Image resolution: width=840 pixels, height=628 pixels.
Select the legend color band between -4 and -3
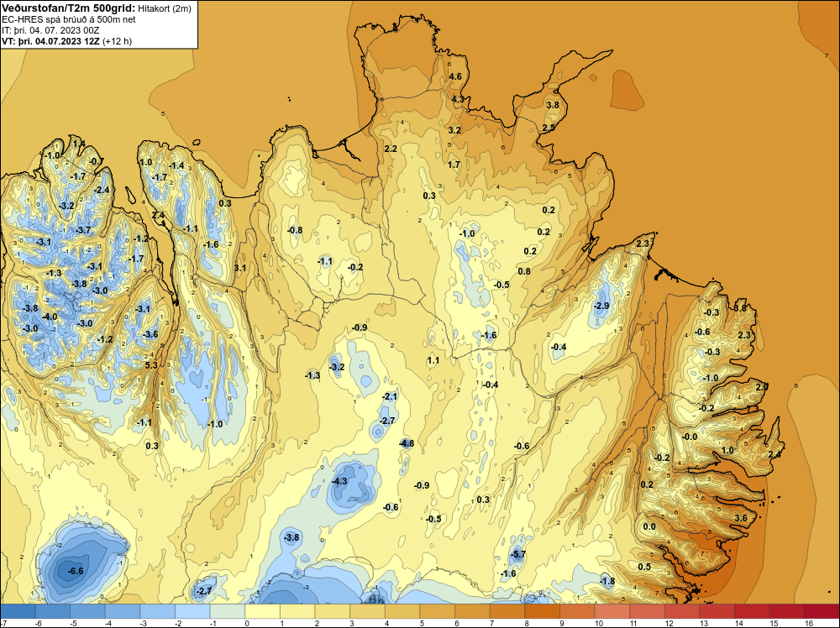(x=123, y=611)
